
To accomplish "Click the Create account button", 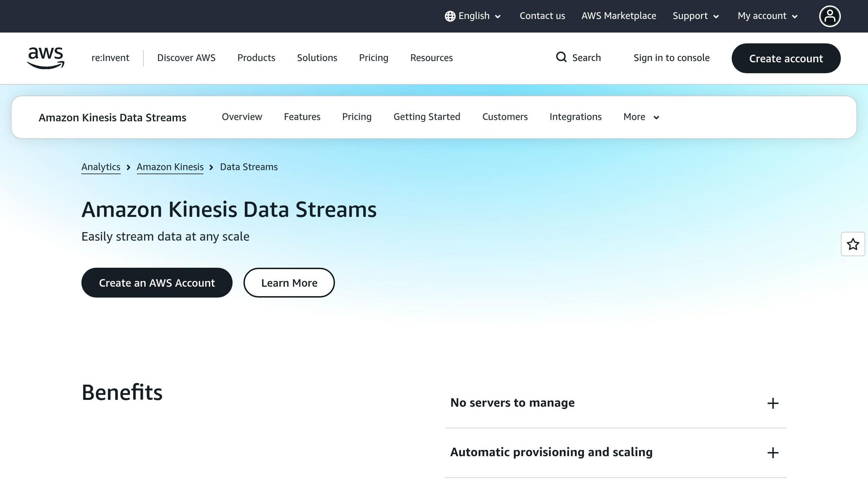I will [786, 58].
